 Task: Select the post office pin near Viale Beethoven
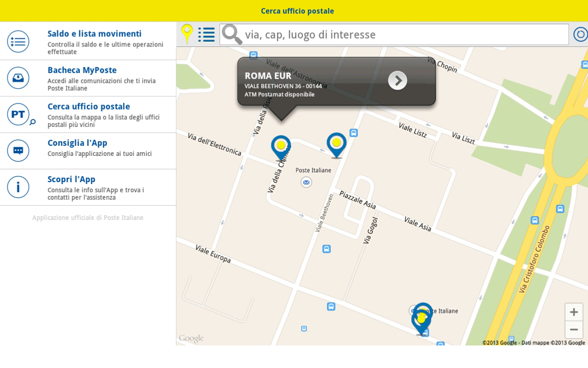337,146
